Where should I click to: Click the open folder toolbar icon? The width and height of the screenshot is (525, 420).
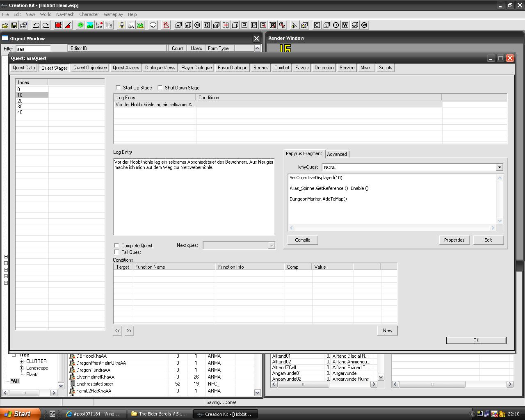pyautogui.click(x=5, y=25)
